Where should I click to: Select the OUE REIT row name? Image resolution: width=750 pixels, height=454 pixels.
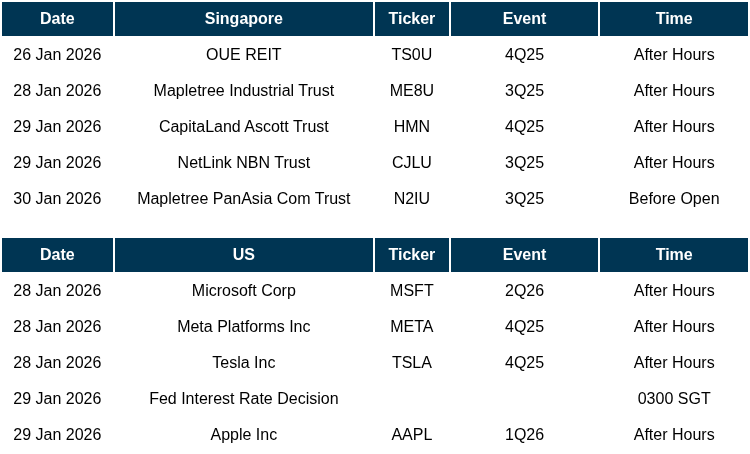(x=243, y=55)
